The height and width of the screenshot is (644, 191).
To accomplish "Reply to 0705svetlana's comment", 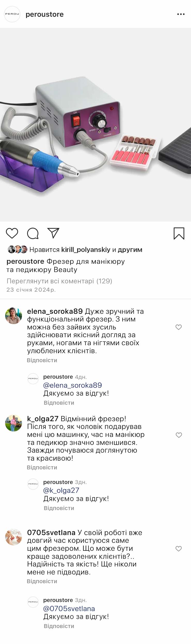I will pyautogui.click(x=42, y=581).
